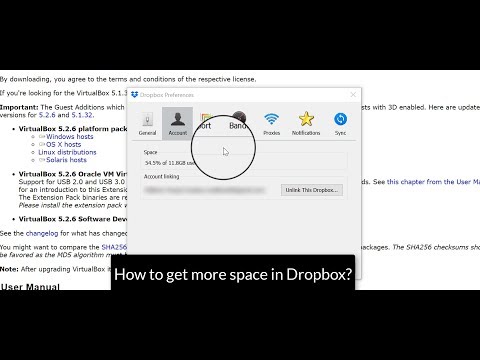Open the Solaris hosts link
The height and width of the screenshot is (360, 480).
pos(66,160)
